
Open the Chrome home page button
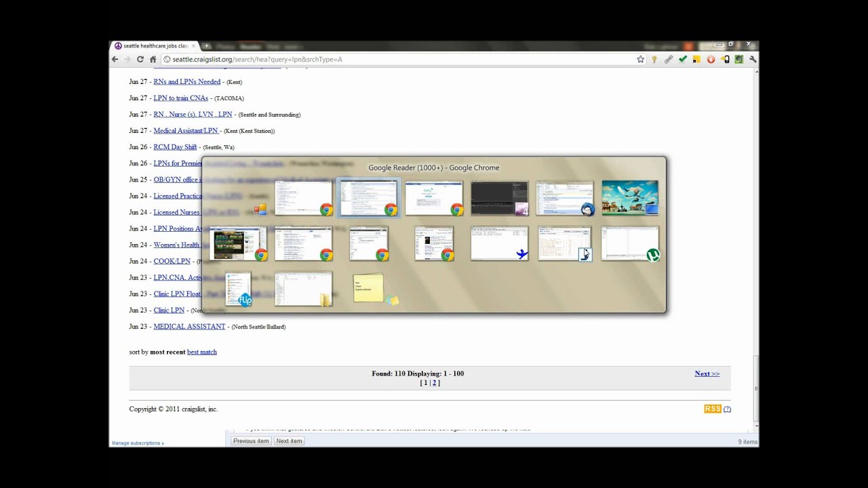tap(153, 60)
